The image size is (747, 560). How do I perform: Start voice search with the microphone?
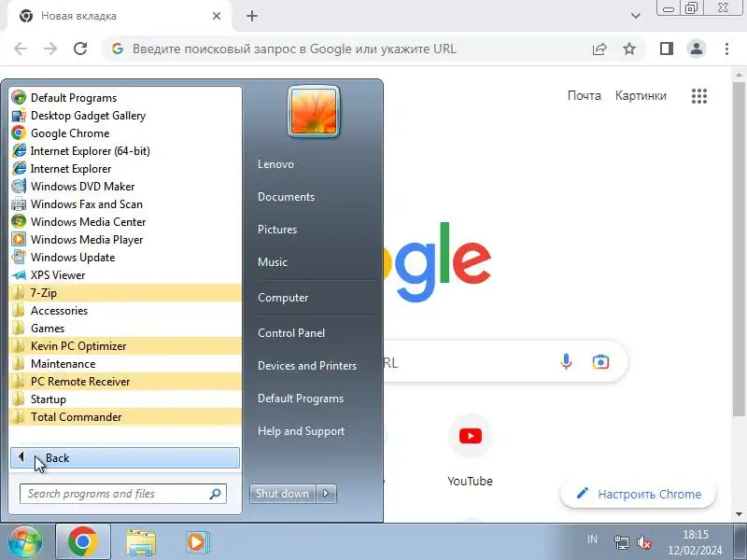click(566, 362)
